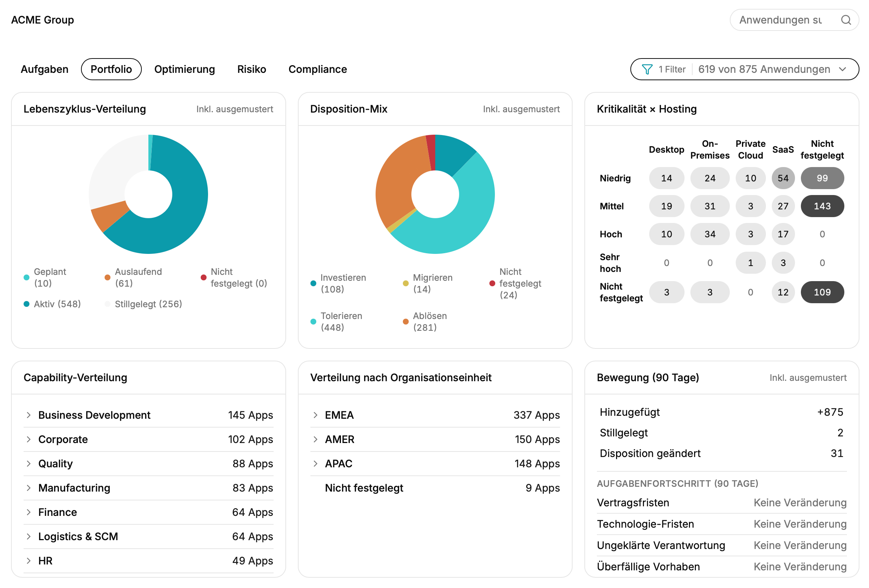Click the Disposition geändert row
The height and width of the screenshot is (588, 869).
[721, 453]
